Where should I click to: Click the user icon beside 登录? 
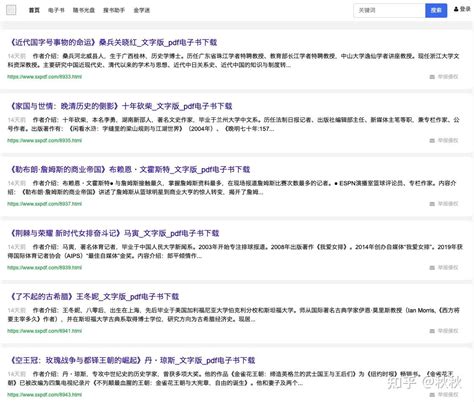[x=456, y=9]
